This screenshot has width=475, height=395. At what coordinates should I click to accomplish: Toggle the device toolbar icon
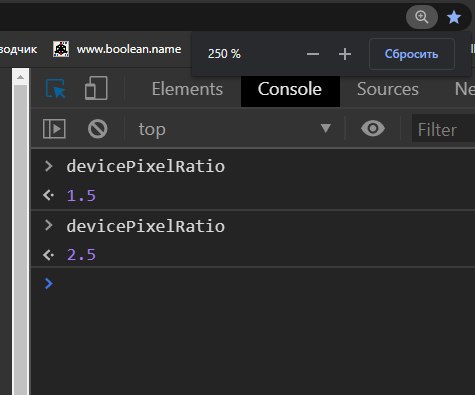pos(96,88)
